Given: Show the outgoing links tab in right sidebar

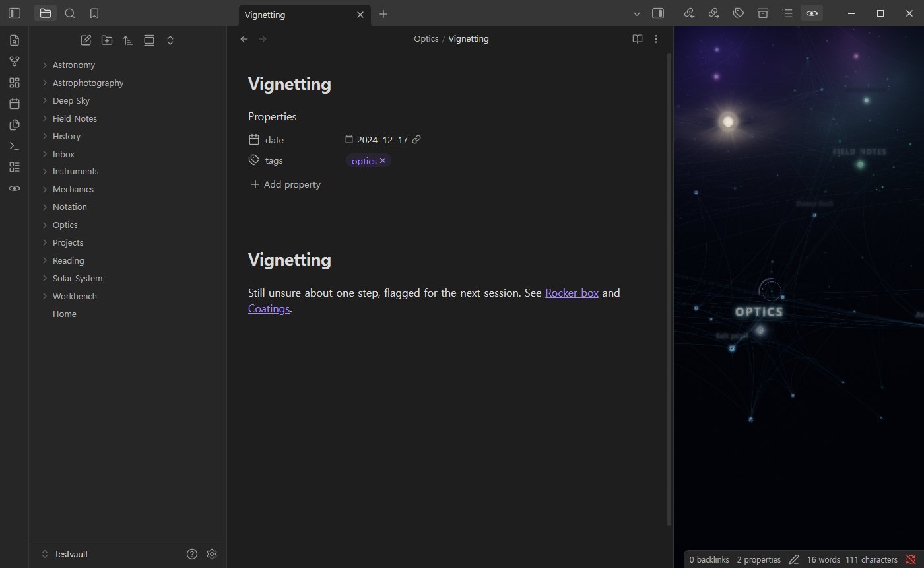Looking at the screenshot, I should (713, 13).
